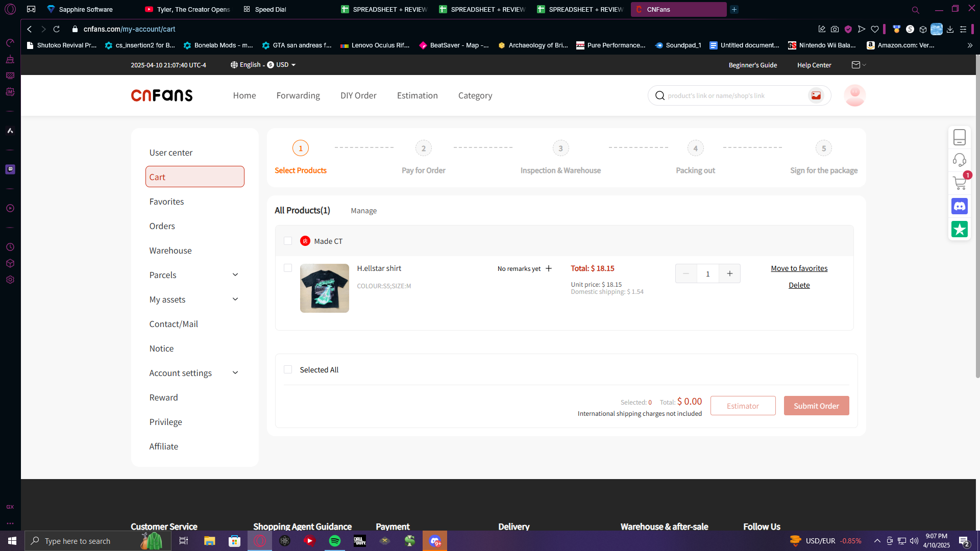Go to Orders in sidebar
Screen dimensions: 980x551
162,226
